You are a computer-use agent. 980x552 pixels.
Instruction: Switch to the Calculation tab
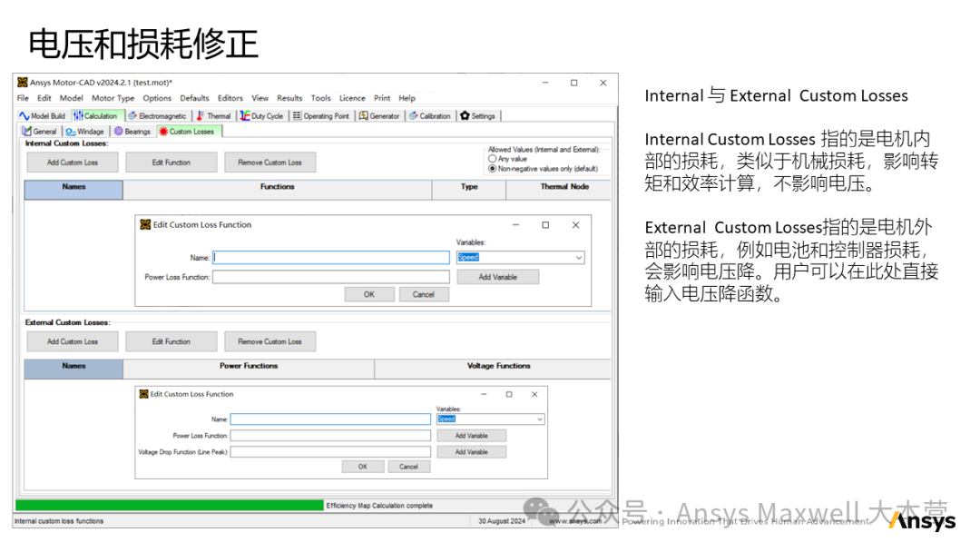95,115
